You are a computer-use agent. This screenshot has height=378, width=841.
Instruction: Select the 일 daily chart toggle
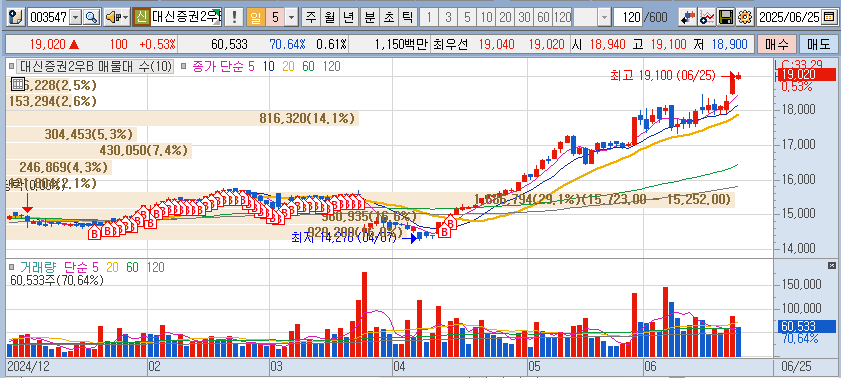click(x=256, y=17)
